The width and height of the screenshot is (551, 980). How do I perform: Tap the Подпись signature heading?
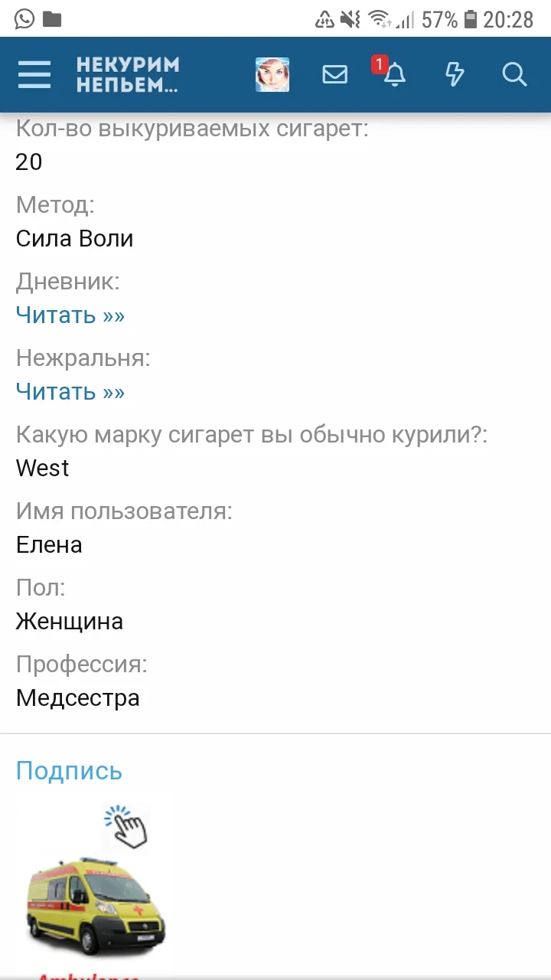(68, 770)
